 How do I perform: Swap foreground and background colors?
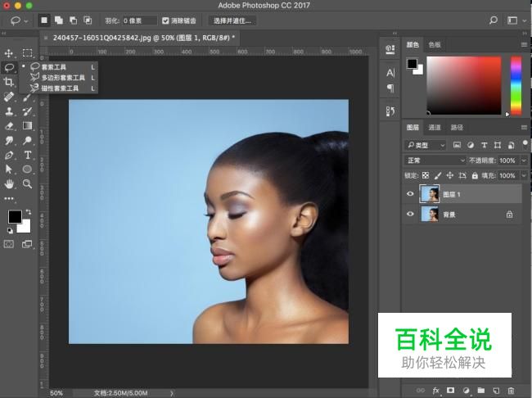pyautogui.click(x=29, y=212)
